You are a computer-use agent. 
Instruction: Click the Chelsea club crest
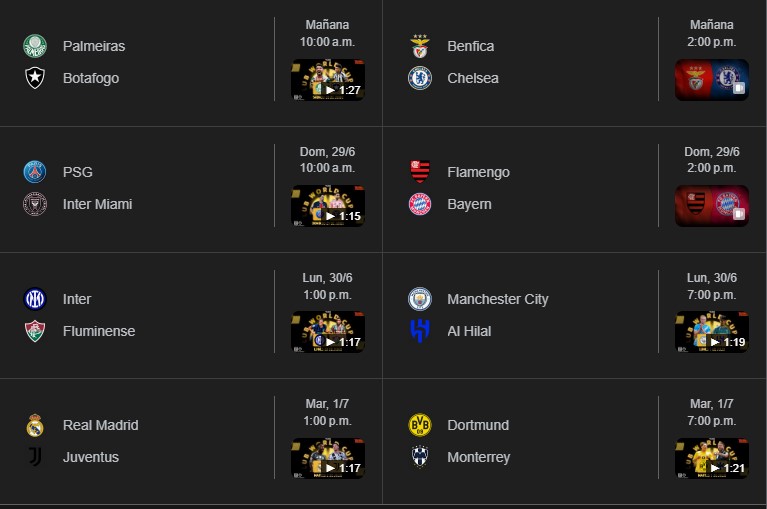[420, 78]
